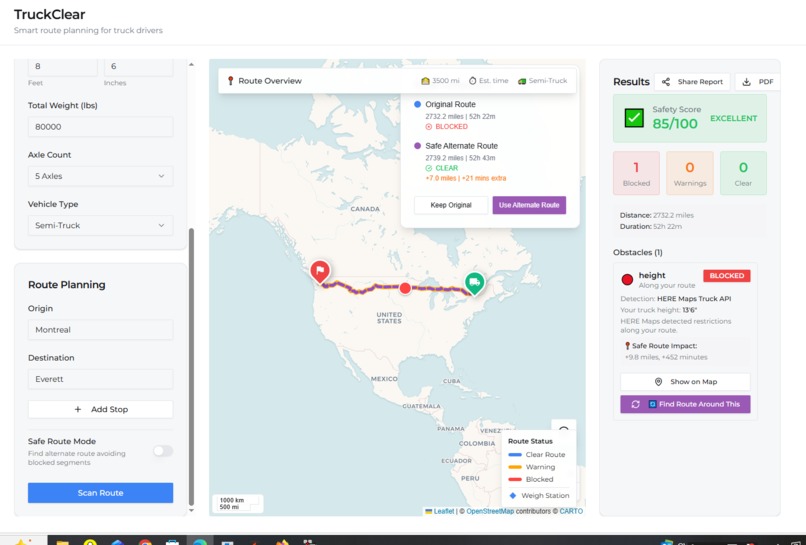Image resolution: width=806 pixels, height=545 pixels.
Task: Click the scroll down arrow of the left panel
Action: 191,510
